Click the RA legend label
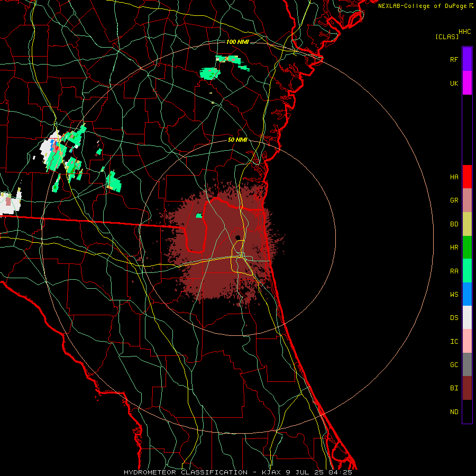Viewport: 476px width, 476px height. click(454, 271)
